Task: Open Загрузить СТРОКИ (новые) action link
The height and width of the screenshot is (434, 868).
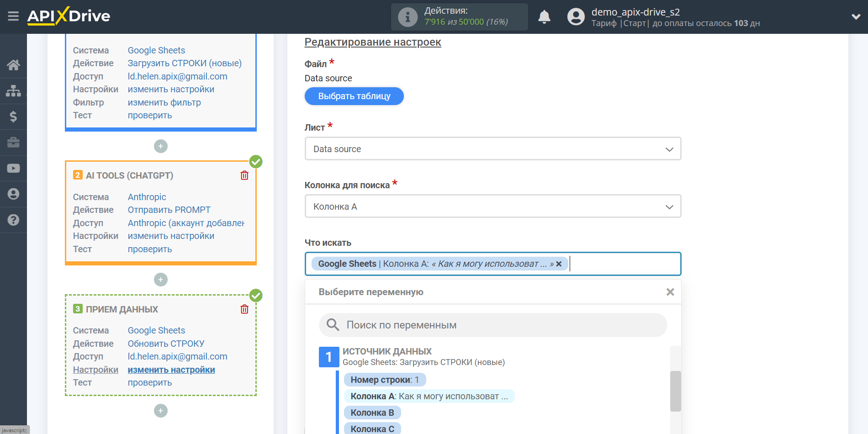Action: pyautogui.click(x=185, y=63)
